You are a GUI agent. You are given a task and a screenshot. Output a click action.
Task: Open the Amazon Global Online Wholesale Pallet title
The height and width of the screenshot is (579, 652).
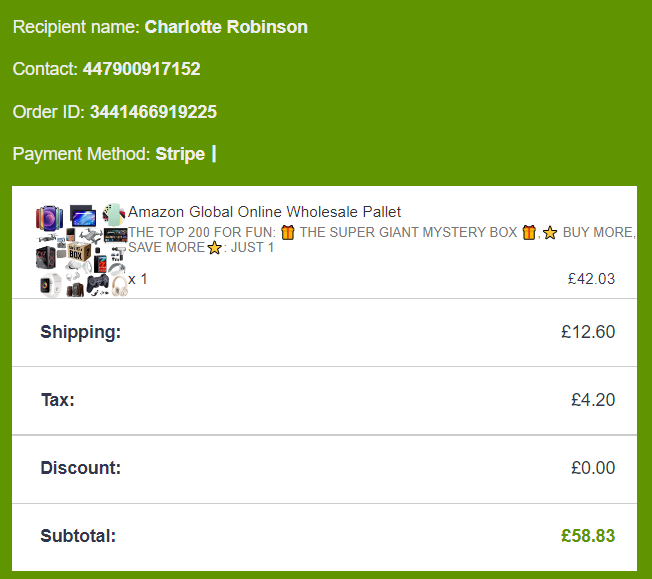[265, 212]
